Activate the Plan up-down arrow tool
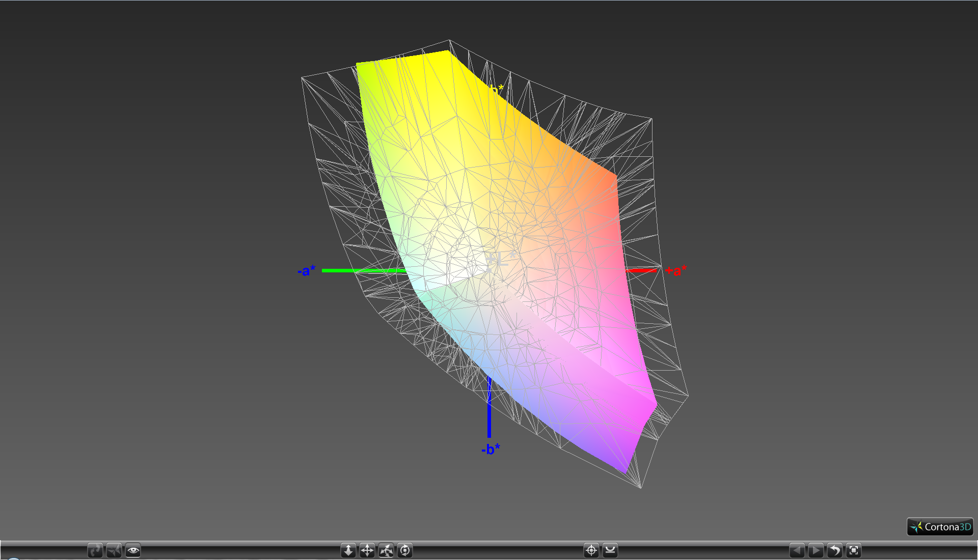This screenshot has width=978, height=560. [348, 550]
